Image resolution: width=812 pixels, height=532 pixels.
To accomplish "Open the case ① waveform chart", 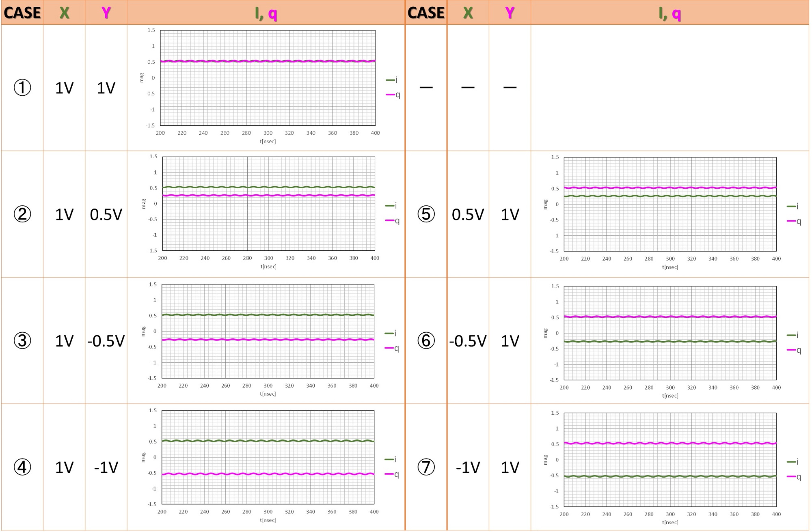I will click(268, 78).
